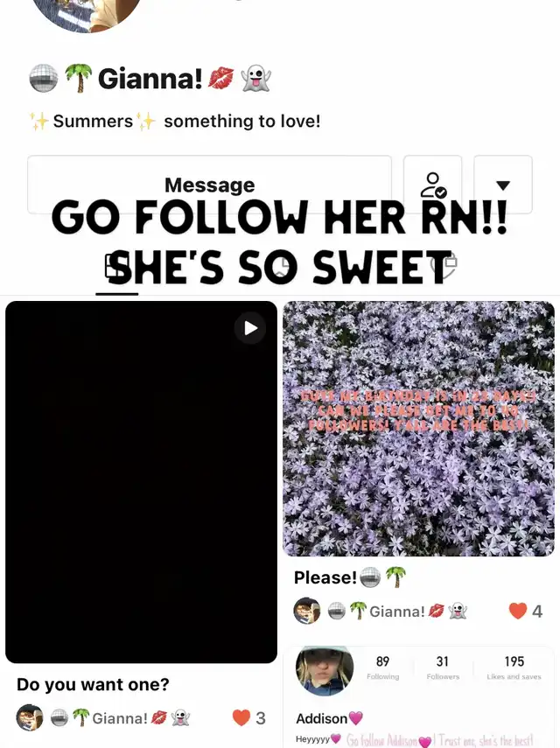
Task: Click Addison's avatar in the bottom post
Action: tap(325, 671)
